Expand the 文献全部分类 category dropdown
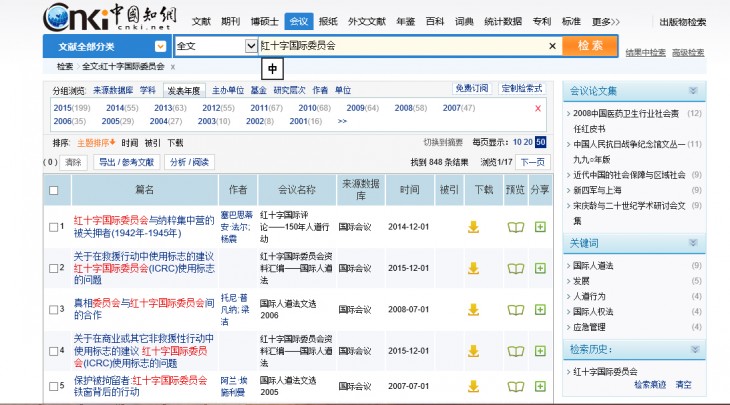This screenshot has height=405, width=730. coord(159,46)
